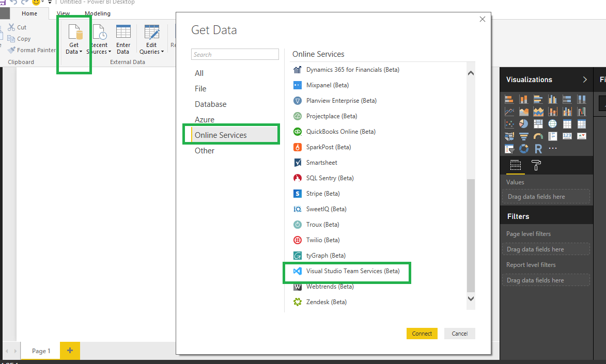Select the treemap visualization

pos(538,123)
